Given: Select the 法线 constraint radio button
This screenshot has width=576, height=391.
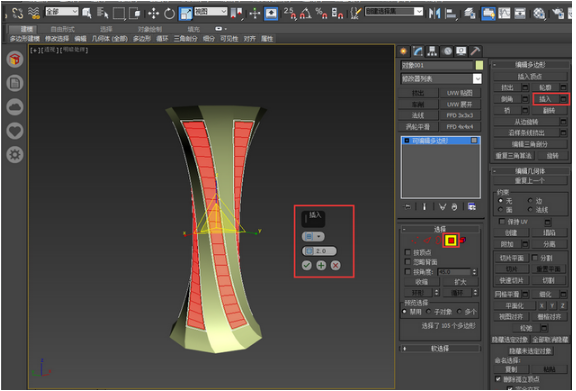Looking at the screenshot, I should click(530, 210).
